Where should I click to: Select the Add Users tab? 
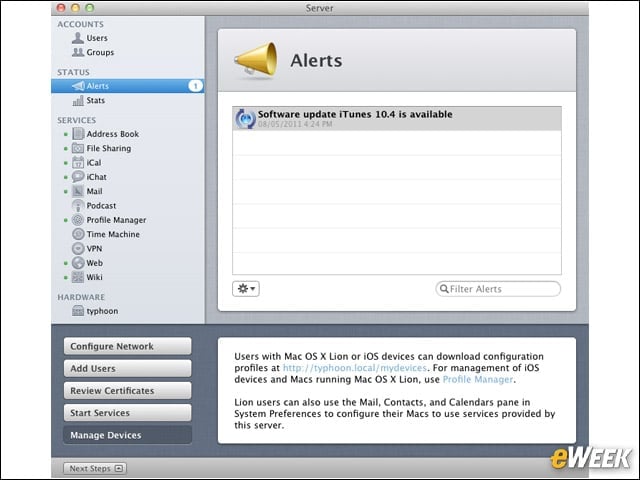tap(127, 368)
